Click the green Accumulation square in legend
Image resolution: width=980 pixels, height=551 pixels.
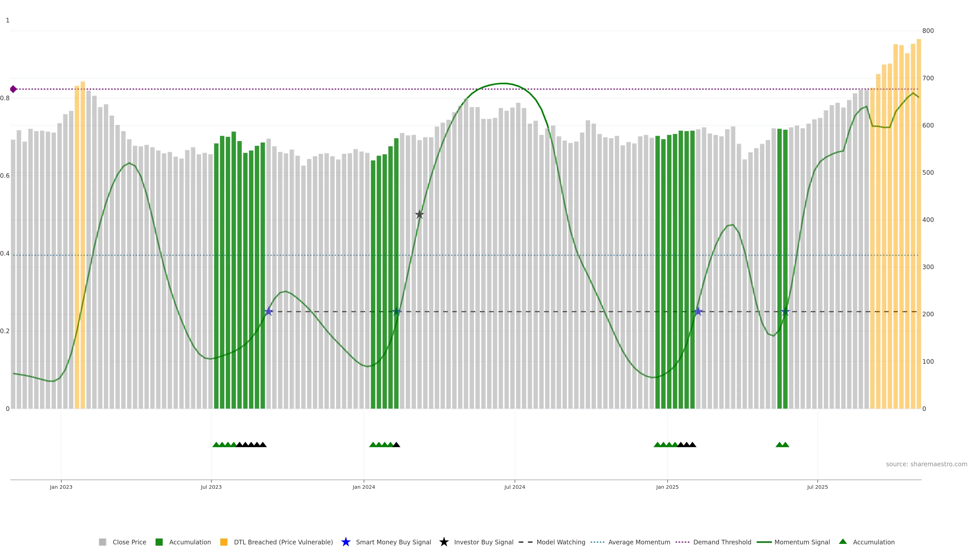[x=159, y=542]
